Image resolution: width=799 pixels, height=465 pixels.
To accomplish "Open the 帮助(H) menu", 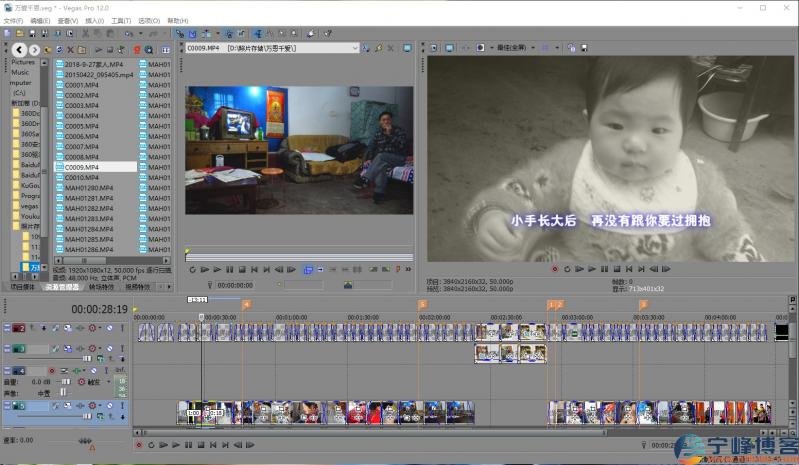I will tap(178, 21).
